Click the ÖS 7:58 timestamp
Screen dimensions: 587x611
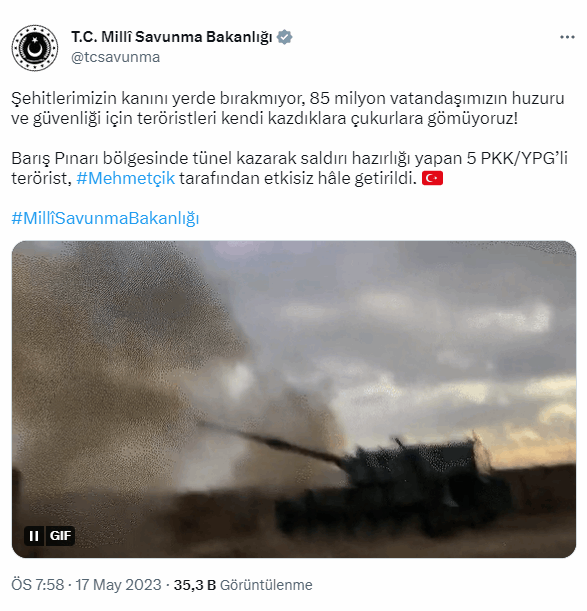(37, 585)
